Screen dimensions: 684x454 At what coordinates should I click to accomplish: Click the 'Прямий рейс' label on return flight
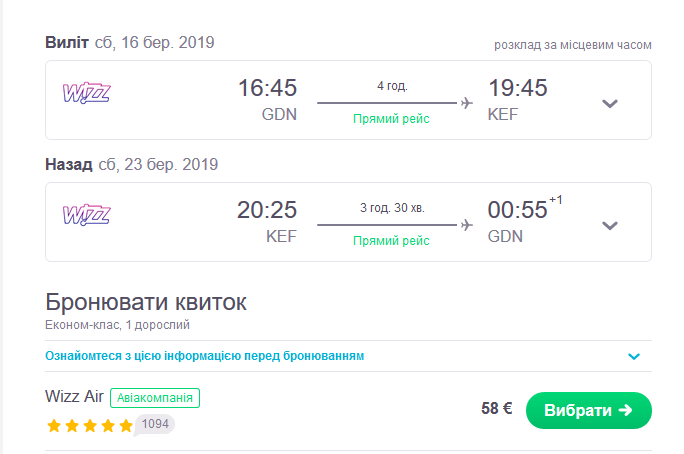391,241
